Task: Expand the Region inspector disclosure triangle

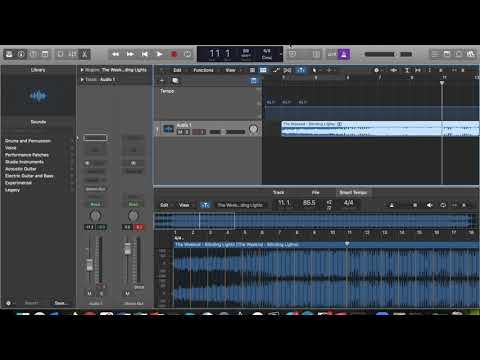Action: [x=82, y=70]
